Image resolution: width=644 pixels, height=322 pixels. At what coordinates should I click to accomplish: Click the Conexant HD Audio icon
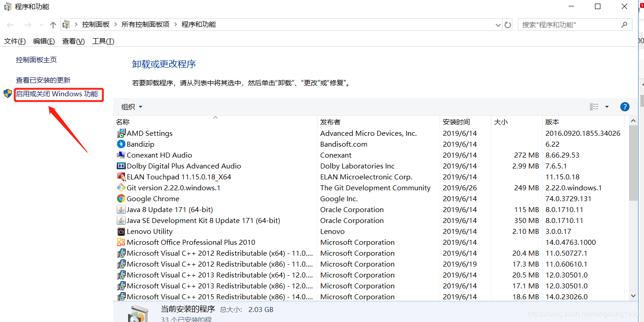(x=121, y=155)
